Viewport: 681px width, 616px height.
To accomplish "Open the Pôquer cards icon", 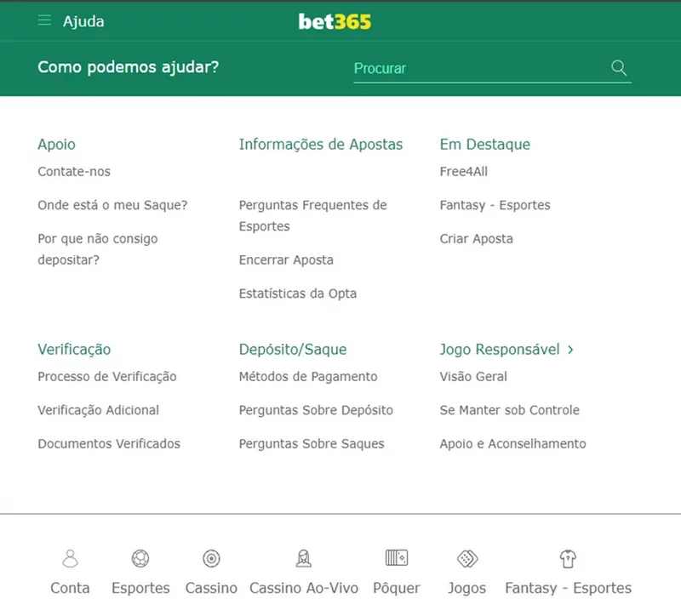I will (397, 559).
